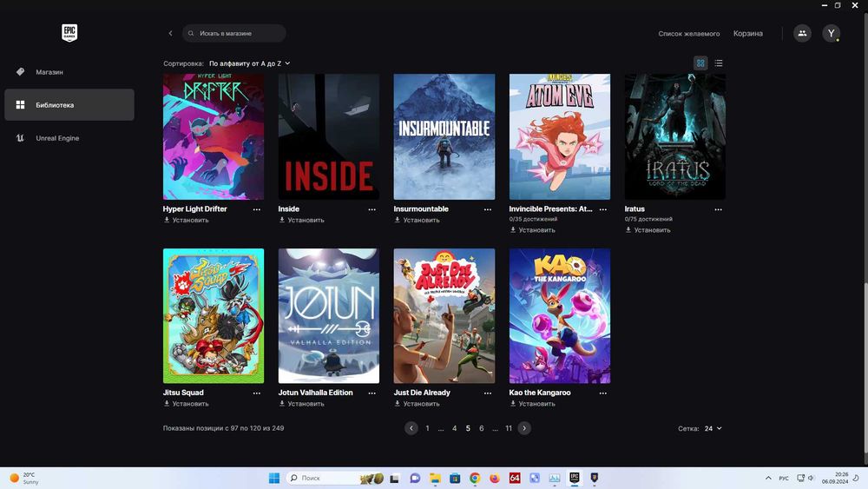Open the Iratus cover art
The width and height of the screenshot is (868, 489).
pos(674,136)
